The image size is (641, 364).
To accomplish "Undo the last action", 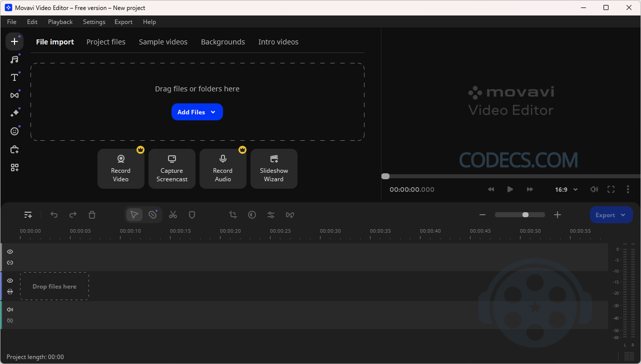I will 54,215.
